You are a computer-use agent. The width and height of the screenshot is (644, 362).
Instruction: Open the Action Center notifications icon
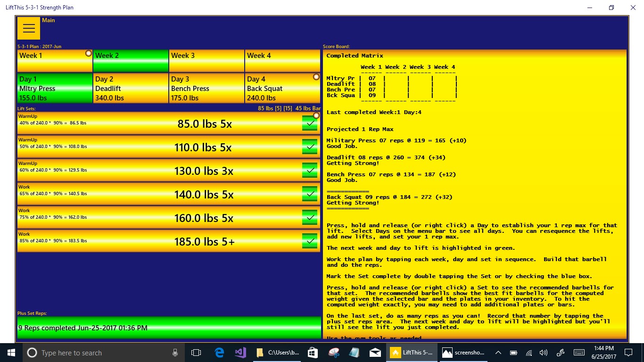coord(628,353)
